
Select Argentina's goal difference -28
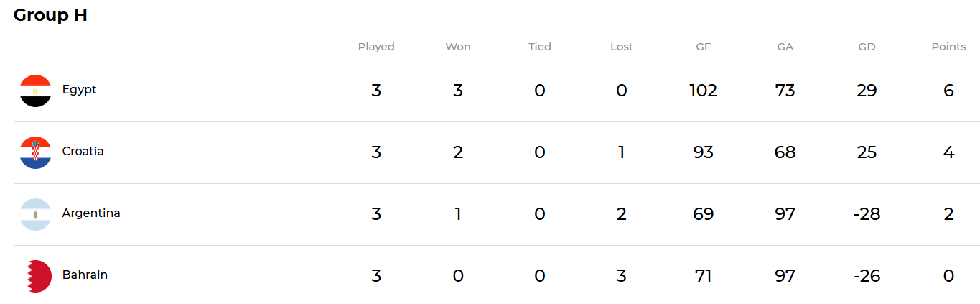coord(867,214)
